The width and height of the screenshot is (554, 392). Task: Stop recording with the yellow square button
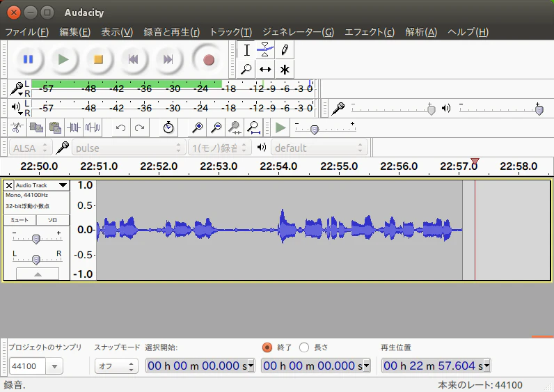(98, 59)
